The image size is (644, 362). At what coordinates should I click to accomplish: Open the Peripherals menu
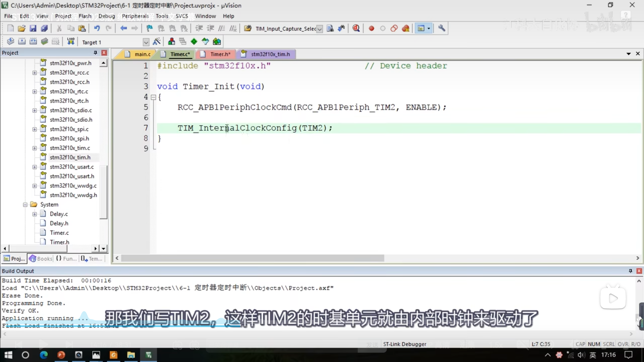[x=135, y=16]
